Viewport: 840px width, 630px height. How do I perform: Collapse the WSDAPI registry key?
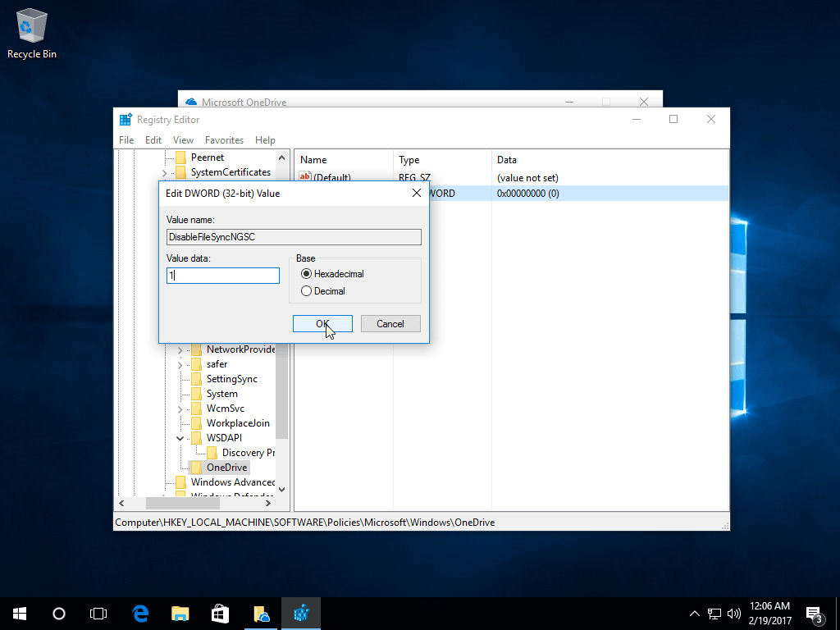(180, 438)
